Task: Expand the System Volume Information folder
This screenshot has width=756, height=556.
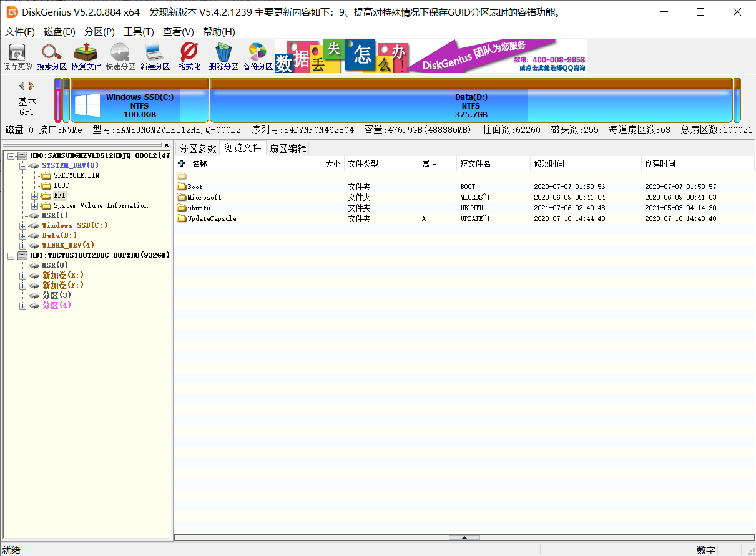Action: point(34,205)
